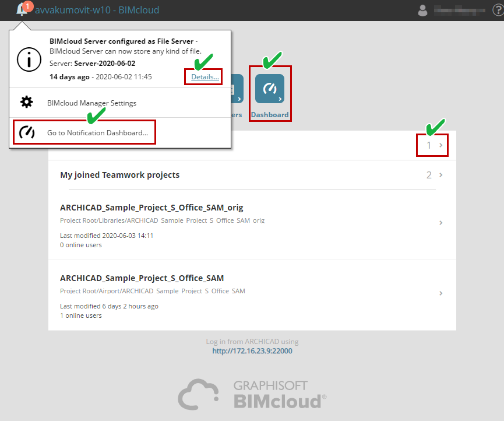Image resolution: width=504 pixels, height=421 pixels.
Task: Click the user profile avatar icon
Action: point(422,10)
